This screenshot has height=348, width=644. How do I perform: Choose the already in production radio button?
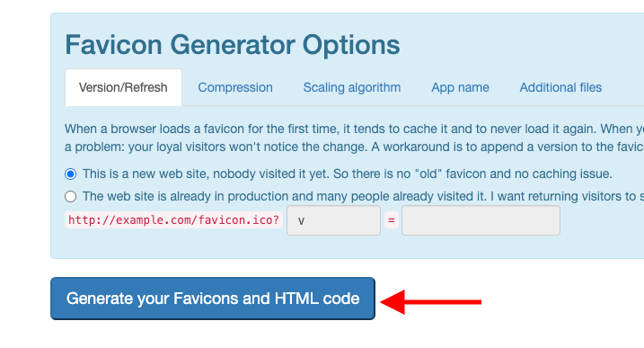tap(71, 197)
